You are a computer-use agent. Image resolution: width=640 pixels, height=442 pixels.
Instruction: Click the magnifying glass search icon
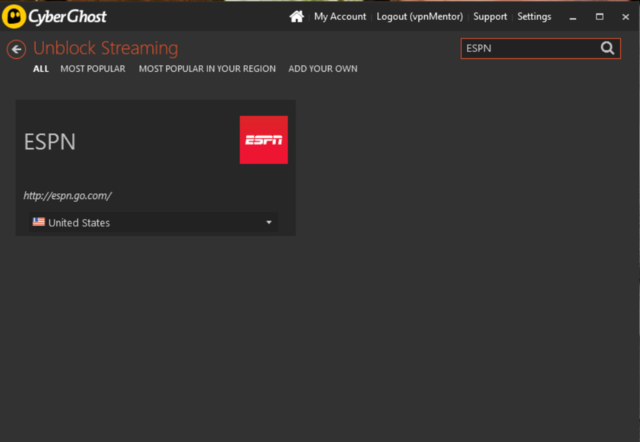[x=607, y=48]
